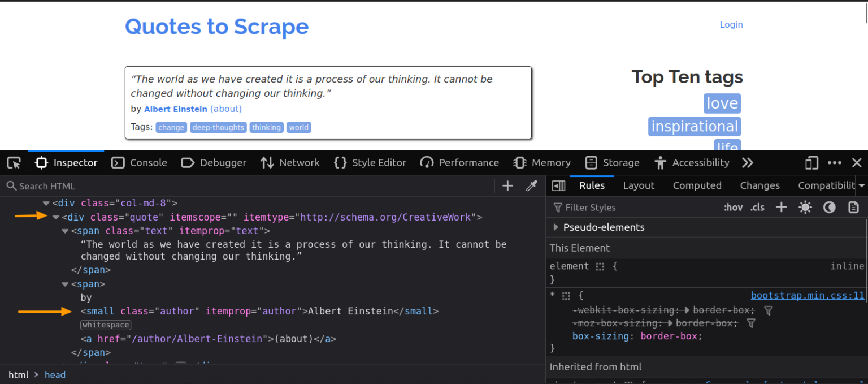Open the eyedropper color picker
The width and height of the screenshot is (868, 384).
click(531, 185)
